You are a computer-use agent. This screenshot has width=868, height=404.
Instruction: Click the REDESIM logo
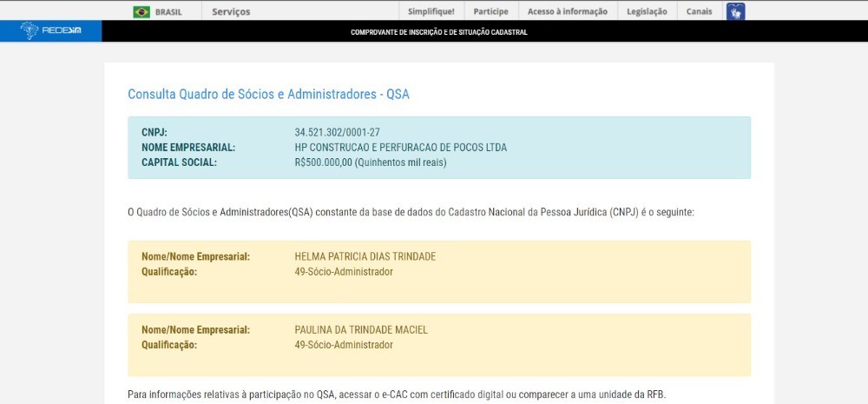(50, 31)
